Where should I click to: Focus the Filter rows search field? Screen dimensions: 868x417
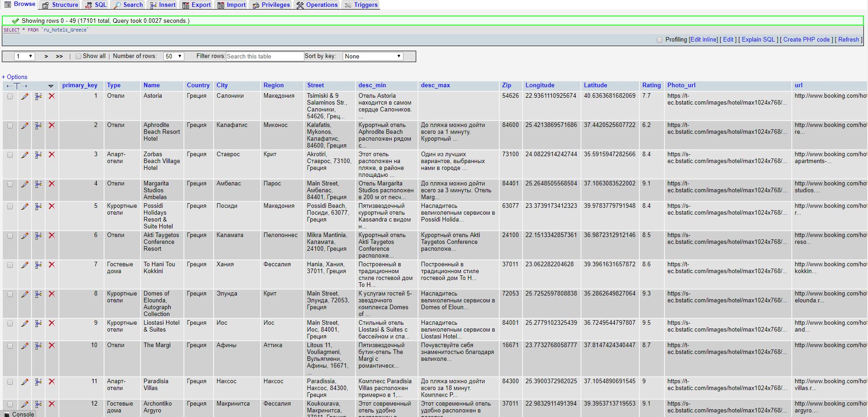click(x=265, y=56)
